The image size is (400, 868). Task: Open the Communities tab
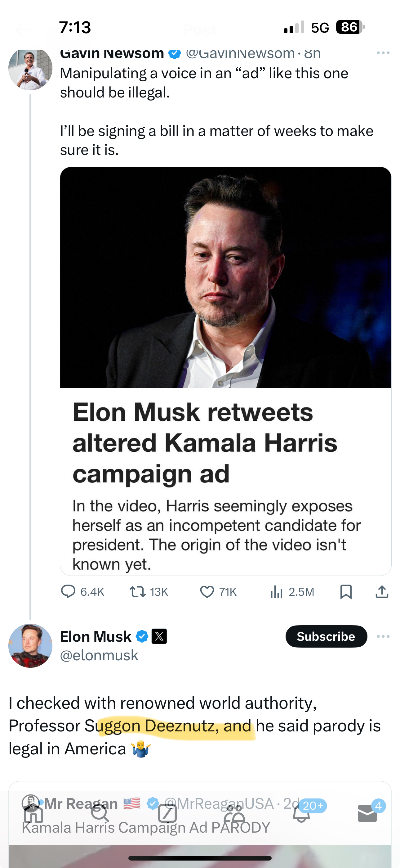tap(234, 814)
